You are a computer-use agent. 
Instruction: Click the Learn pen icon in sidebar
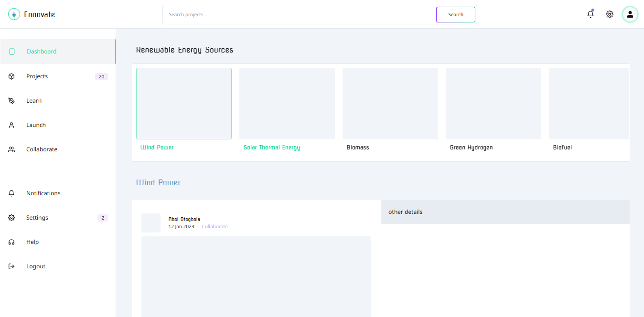coord(12,101)
